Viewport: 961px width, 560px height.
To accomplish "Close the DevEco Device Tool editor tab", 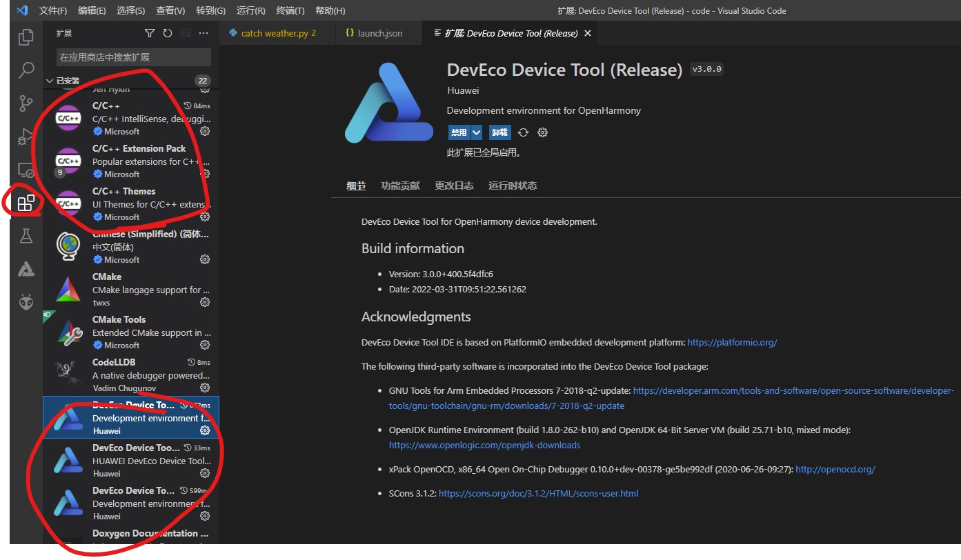I will pyautogui.click(x=588, y=33).
